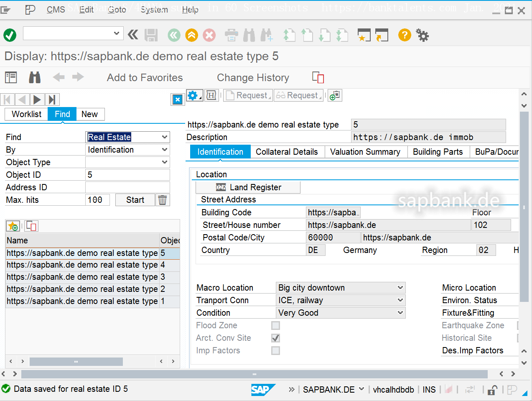Toggle the Arct. Conv Site checkbox
532x401 pixels.
click(275, 338)
